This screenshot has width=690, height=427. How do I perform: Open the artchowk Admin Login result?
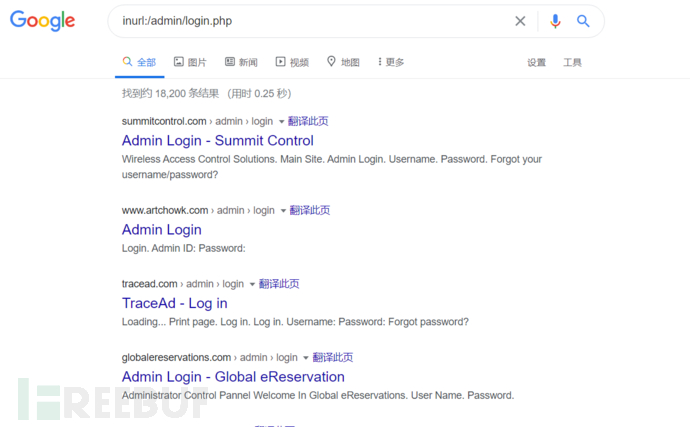coord(162,230)
